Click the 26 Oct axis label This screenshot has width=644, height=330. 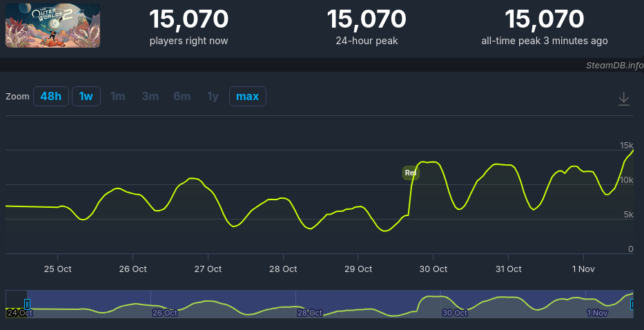tap(133, 269)
